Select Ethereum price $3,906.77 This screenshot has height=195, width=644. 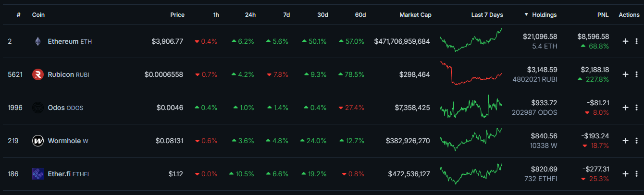[167, 41]
